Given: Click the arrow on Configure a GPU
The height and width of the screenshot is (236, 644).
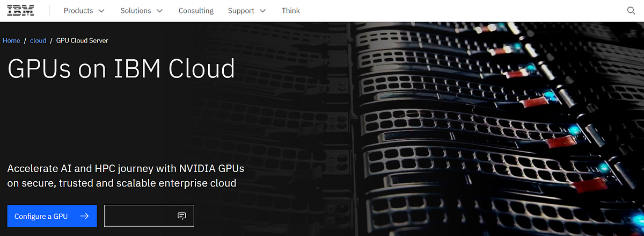Looking at the screenshot, I should pos(84,216).
